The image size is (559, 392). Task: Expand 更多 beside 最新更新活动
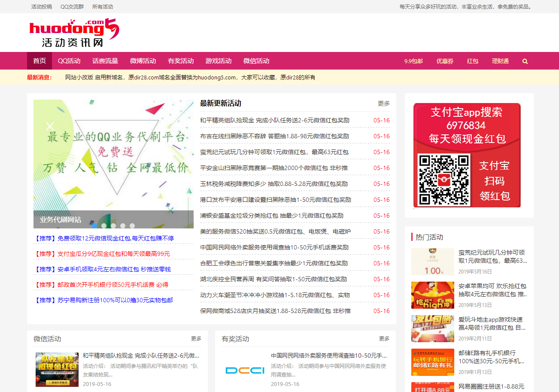click(383, 103)
